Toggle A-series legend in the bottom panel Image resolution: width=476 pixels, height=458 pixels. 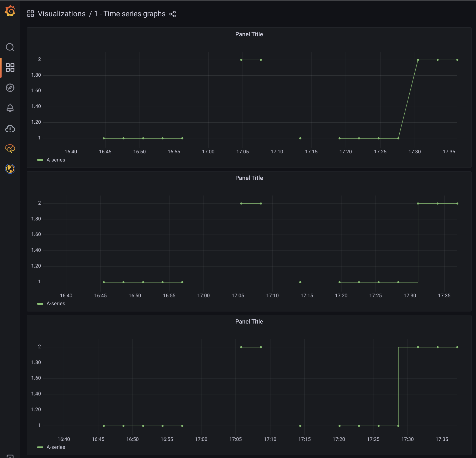coord(55,447)
